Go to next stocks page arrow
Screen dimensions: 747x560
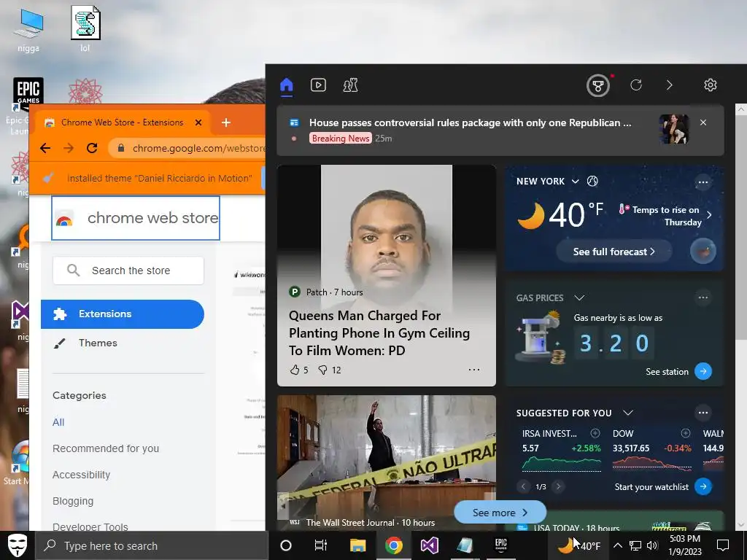point(558,486)
